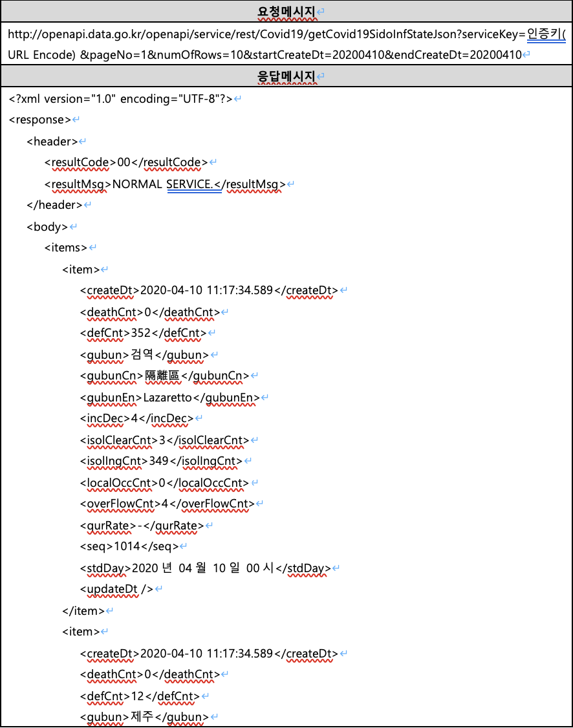The width and height of the screenshot is (573, 728).
Task: Select the <body> opening tag
Action: [47, 226]
